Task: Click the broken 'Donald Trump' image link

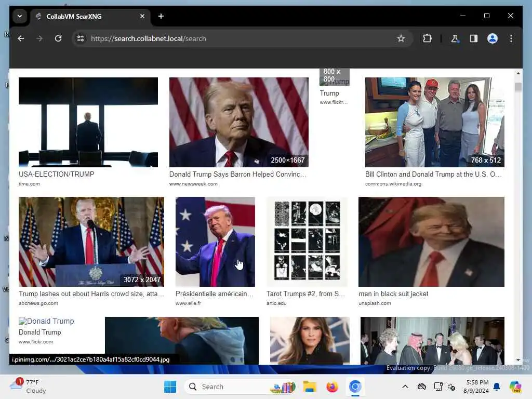Action: [x=46, y=321]
